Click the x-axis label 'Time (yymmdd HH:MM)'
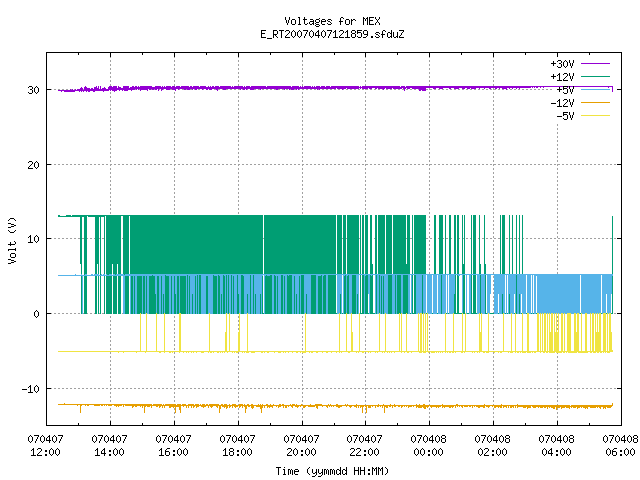 pyautogui.click(x=332, y=471)
